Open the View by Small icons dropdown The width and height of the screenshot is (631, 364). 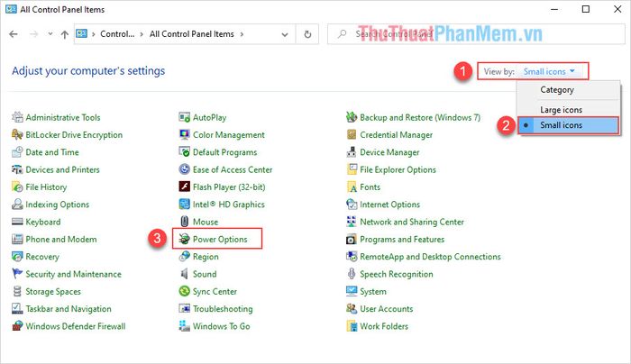pos(549,71)
